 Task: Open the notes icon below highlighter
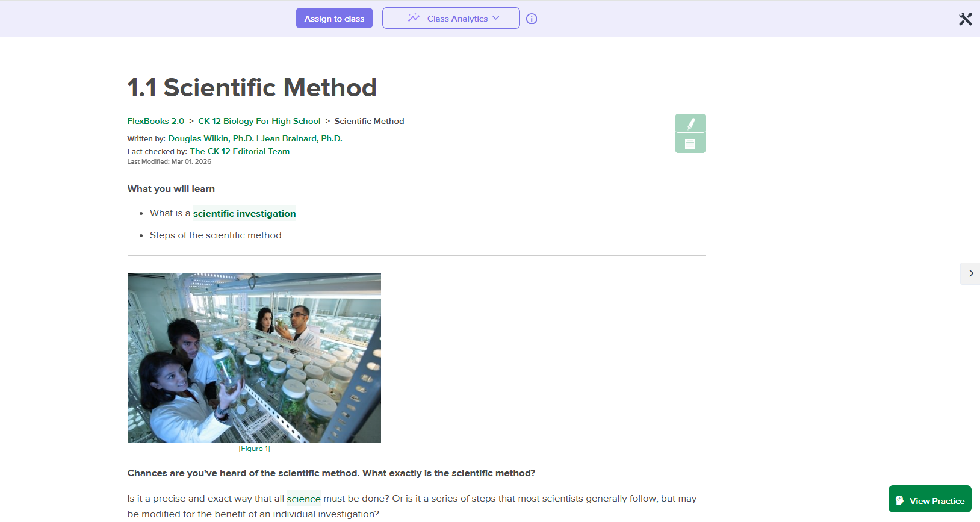click(690, 144)
